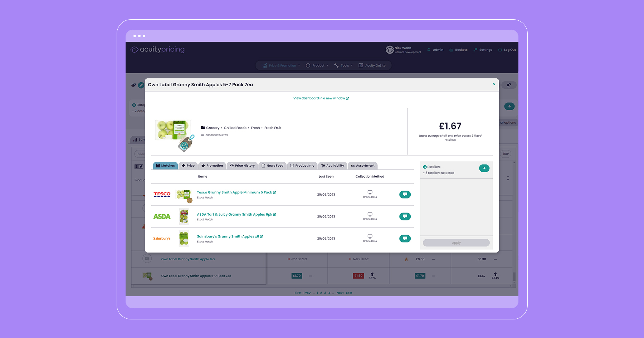Screen dimensions: 644x338
Task: Click Own Label Granny Smith Apples 5-7 Pack 7ea background row
Action: click(x=196, y=276)
